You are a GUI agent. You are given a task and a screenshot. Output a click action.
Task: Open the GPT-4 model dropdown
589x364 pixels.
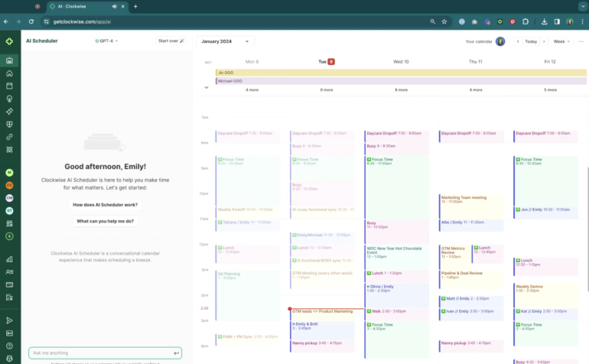[106, 41]
